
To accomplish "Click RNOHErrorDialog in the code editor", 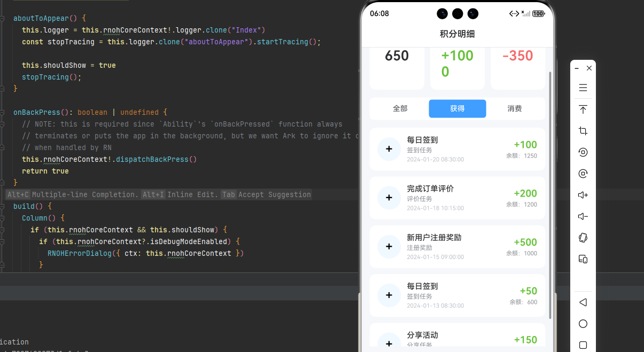I will [79, 253].
